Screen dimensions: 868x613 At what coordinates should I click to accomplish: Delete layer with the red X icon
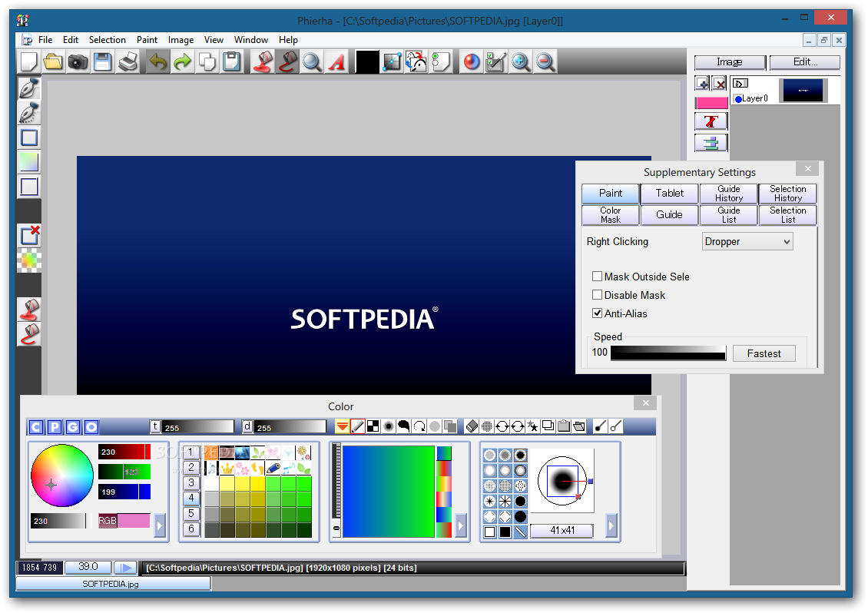coord(720,84)
